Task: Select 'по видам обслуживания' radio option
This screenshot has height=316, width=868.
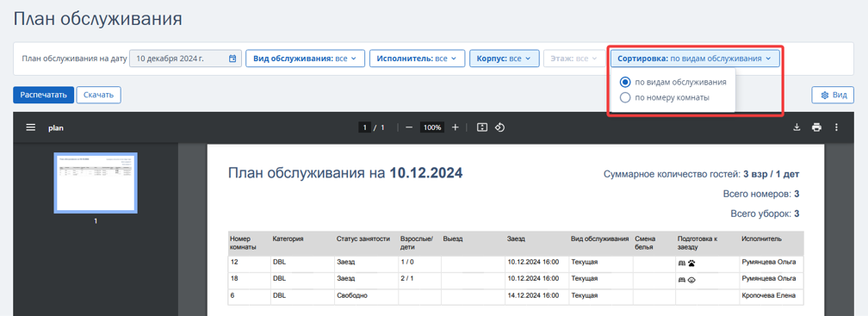Action: tap(673, 82)
